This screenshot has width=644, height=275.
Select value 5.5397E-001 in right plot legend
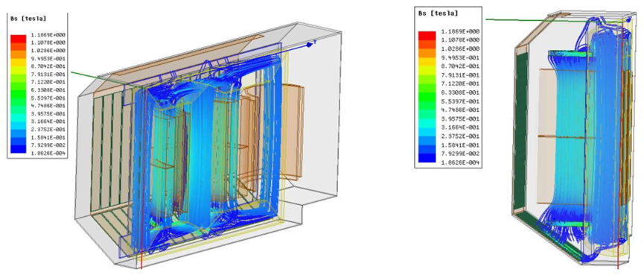(460, 101)
